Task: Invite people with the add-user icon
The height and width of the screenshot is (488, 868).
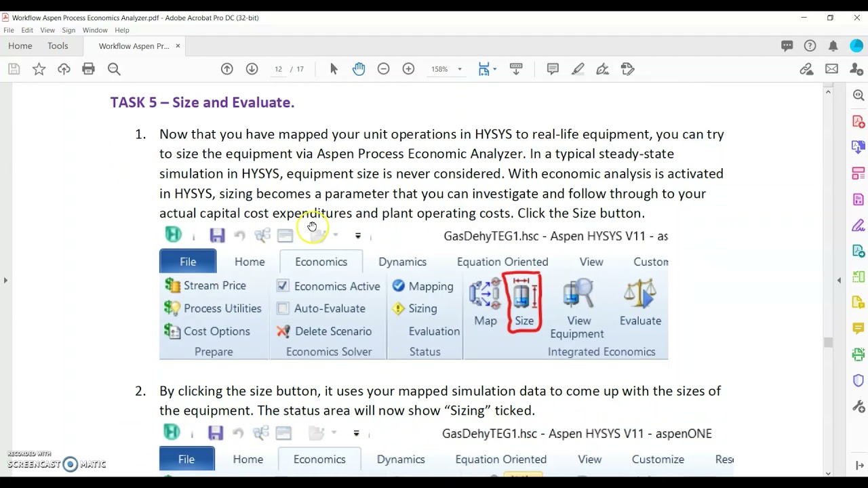Action: pos(856,68)
